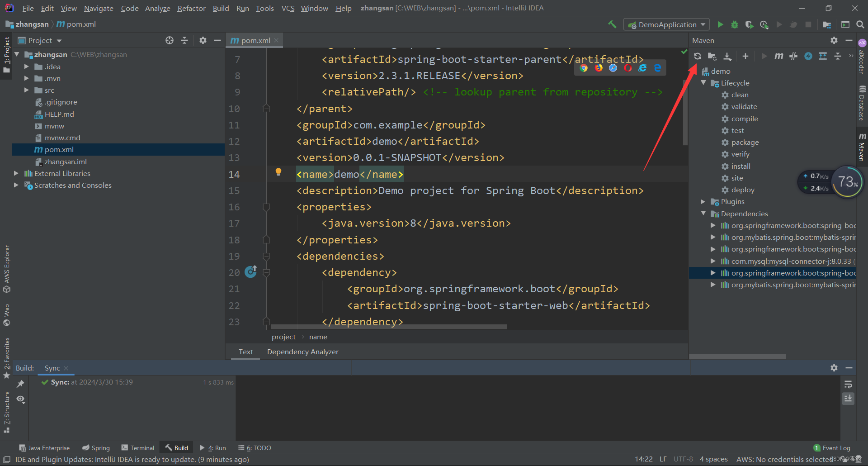Add a Maven project with the plus icon
The width and height of the screenshot is (868, 466).
coord(745,56)
